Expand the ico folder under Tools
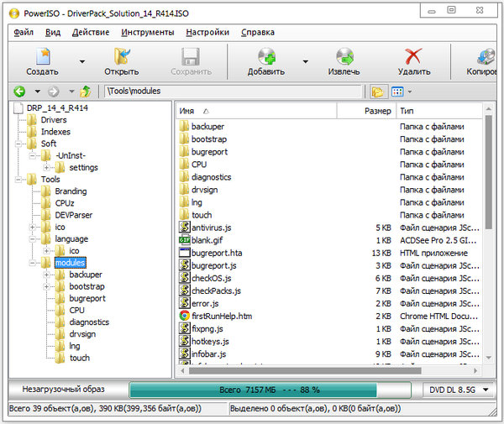 (x=34, y=228)
